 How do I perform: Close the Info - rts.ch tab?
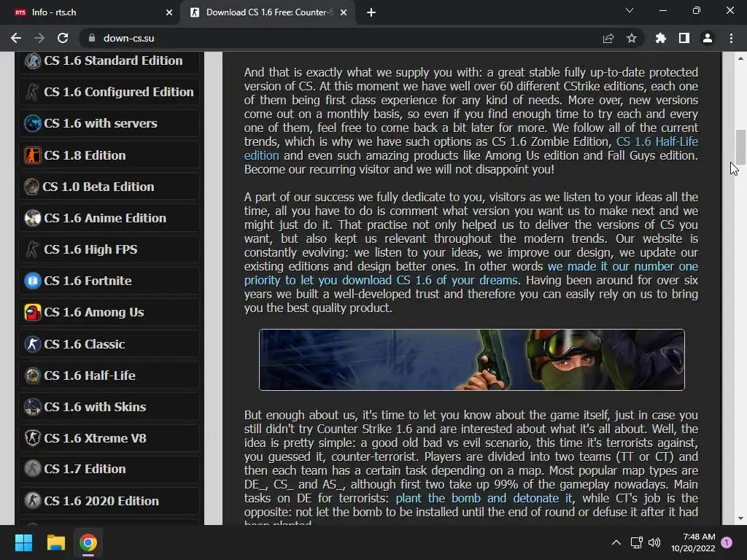[x=169, y=12]
